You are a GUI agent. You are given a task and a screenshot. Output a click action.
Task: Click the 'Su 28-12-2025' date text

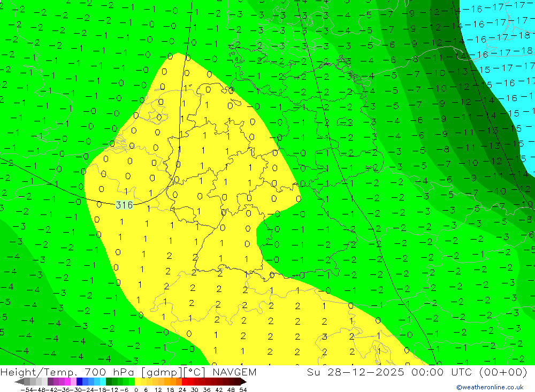pos(355,372)
